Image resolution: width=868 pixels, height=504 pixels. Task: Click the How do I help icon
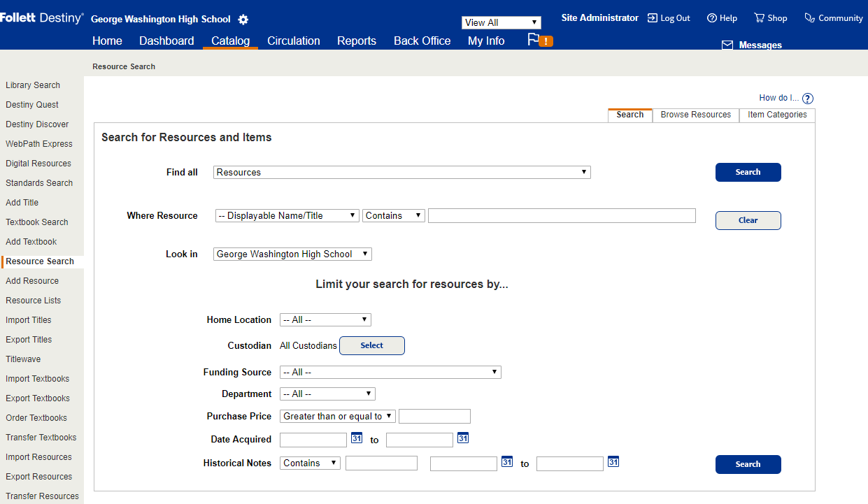click(808, 99)
